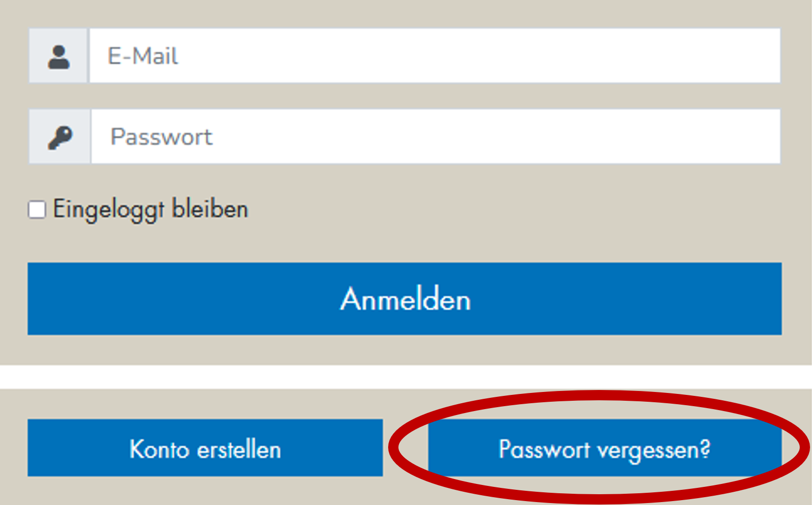Screen dimensions: 812x505
Task: Click the key icon beside Passwort
Action: coord(60,137)
